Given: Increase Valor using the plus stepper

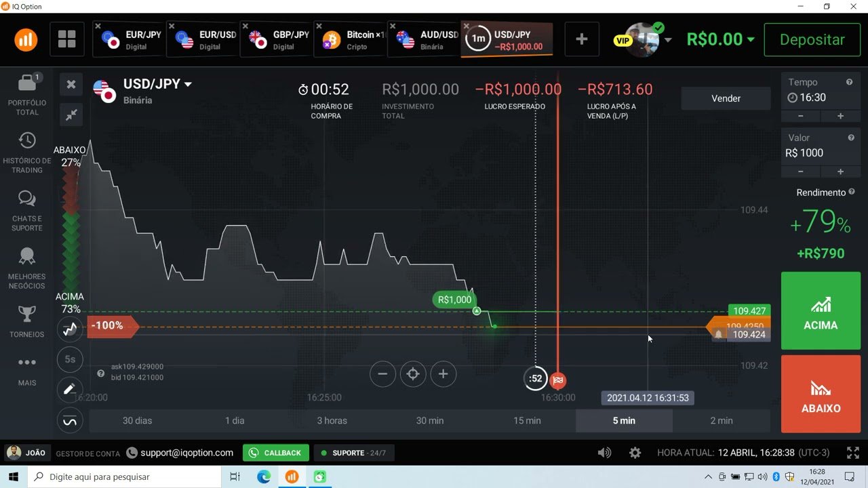Looking at the screenshot, I should 840,171.
